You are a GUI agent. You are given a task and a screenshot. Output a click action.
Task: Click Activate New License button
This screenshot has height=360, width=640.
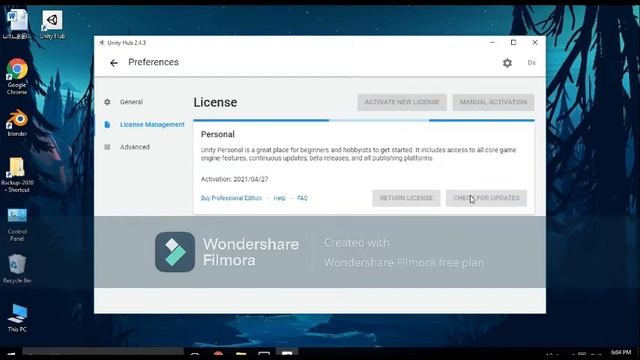coord(402,102)
